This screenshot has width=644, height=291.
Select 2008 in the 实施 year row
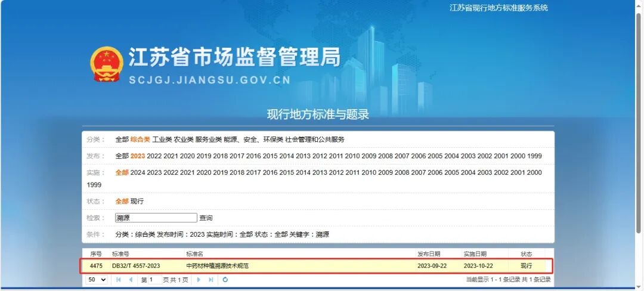pos(402,172)
